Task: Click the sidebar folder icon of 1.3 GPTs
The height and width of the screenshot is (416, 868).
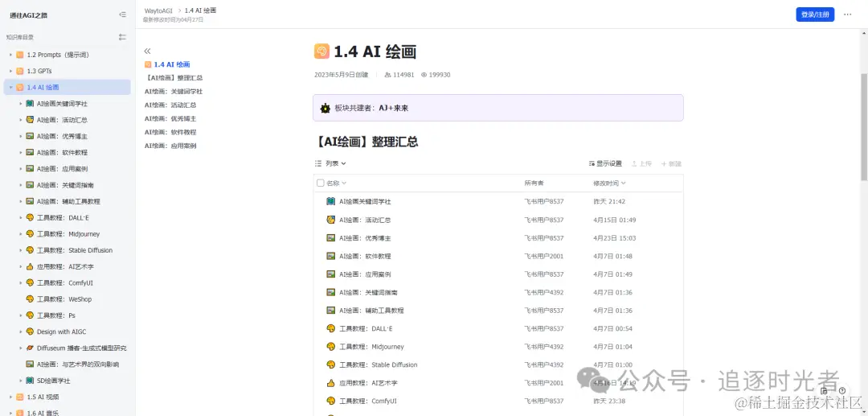Action: coord(20,71)
